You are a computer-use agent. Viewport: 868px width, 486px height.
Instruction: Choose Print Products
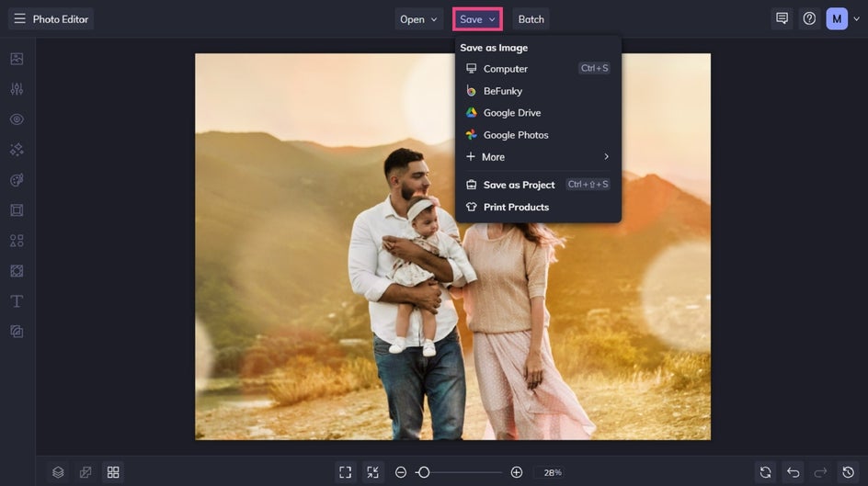click(x=538, y=207)
